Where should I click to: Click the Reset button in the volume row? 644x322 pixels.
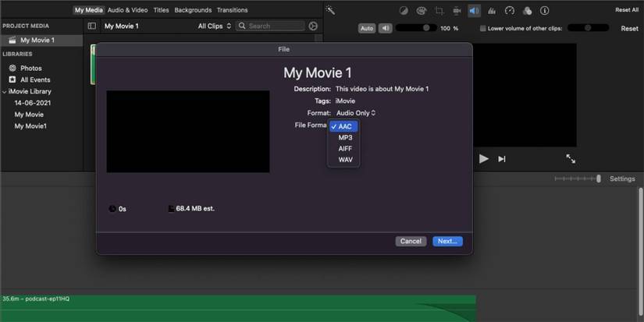click(x=630, y=28)
